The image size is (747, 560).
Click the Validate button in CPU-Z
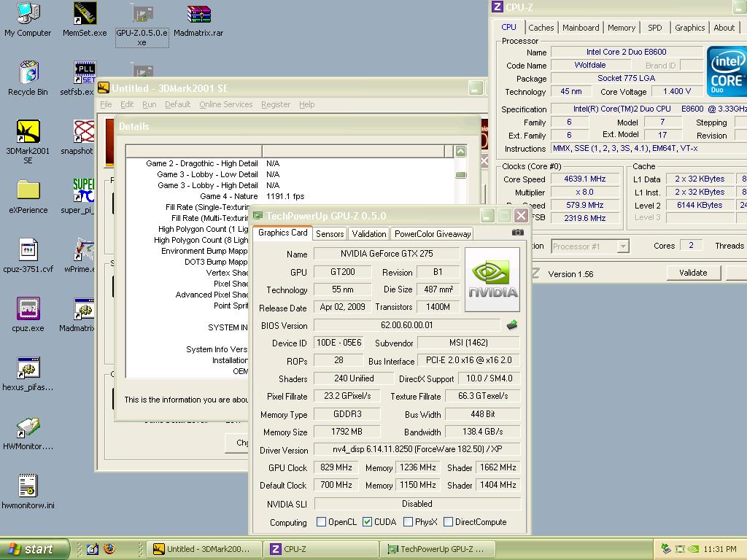pyautogui.click(x=692, y=273)
